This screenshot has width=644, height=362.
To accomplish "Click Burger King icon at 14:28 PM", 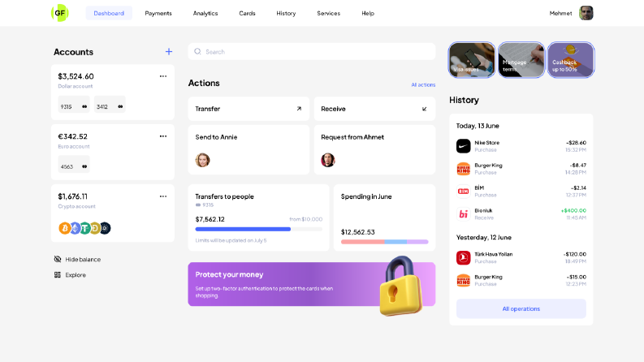I will coord(463,169).
